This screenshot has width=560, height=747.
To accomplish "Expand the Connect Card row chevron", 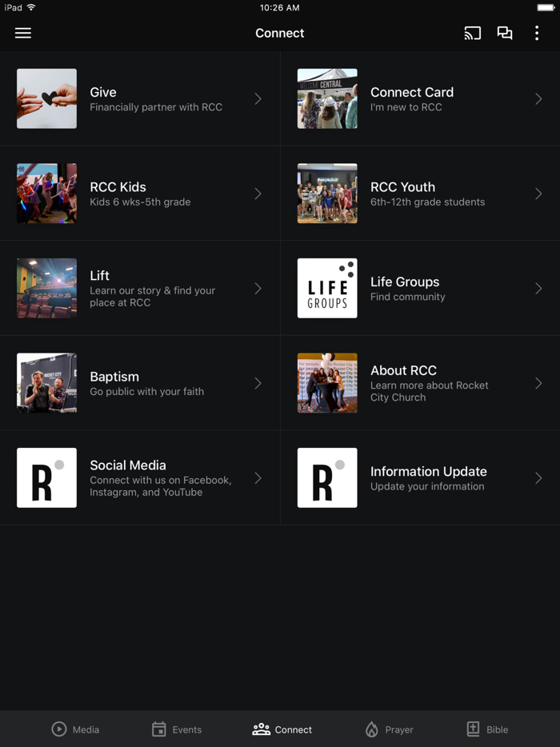I will (x=538, y=98).
